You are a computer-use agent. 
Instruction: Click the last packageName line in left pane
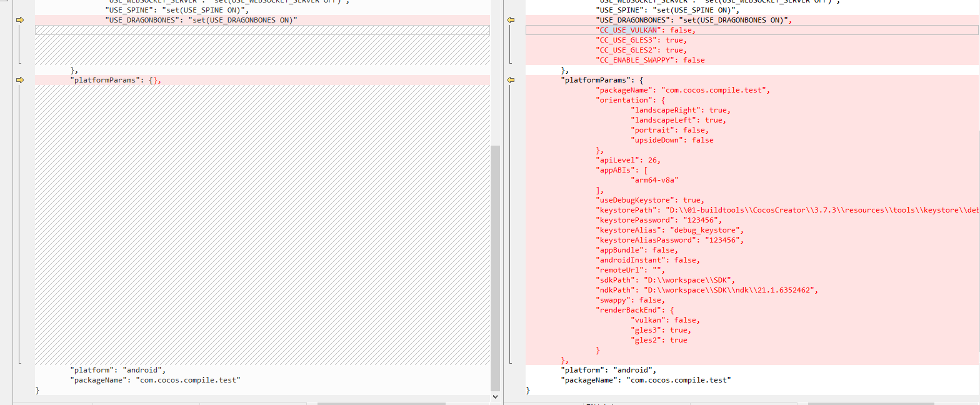coord(155,380)
